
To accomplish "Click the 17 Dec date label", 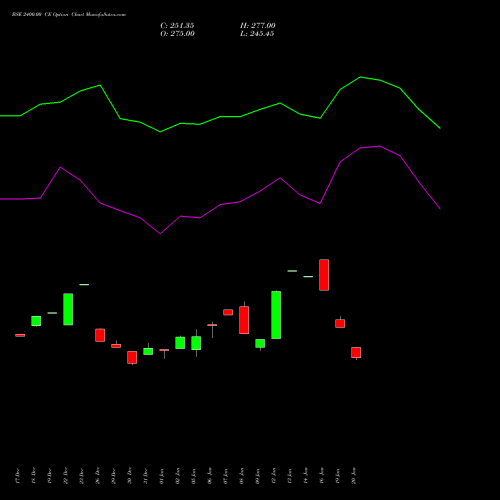I will point(17,476).
